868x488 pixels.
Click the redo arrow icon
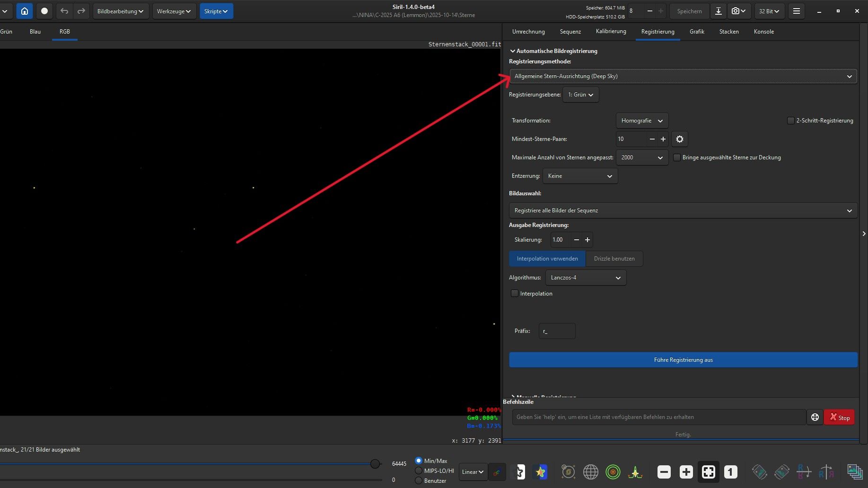tap(81, 11)
